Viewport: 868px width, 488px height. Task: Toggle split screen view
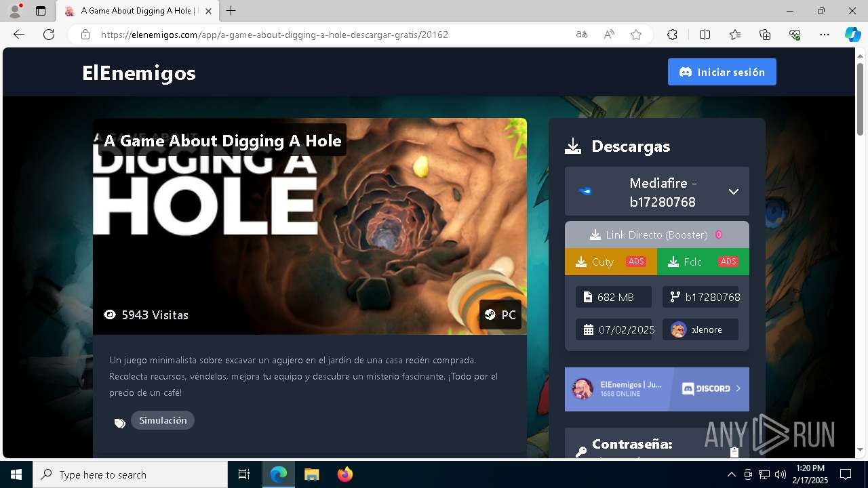pyautogui.click(x=705, y=35)
